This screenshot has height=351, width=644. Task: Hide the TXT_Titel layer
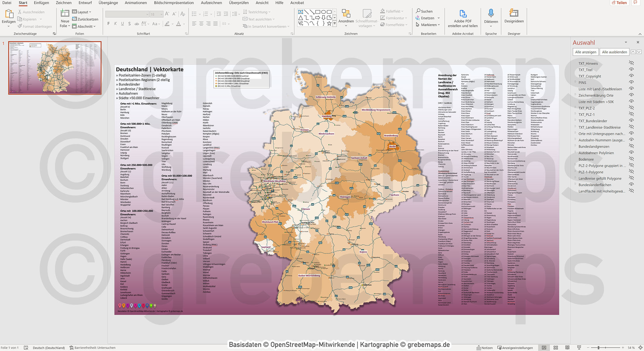click(x=631, y=70)
